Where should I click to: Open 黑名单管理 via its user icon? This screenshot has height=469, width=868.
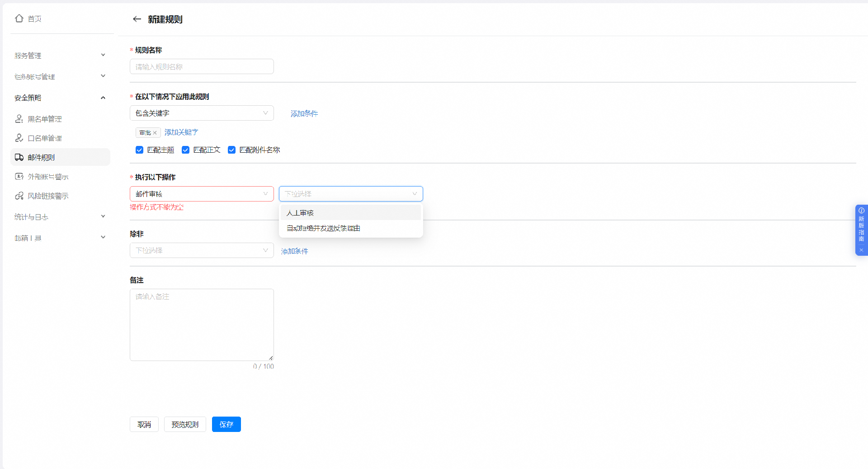click(19, 119)
